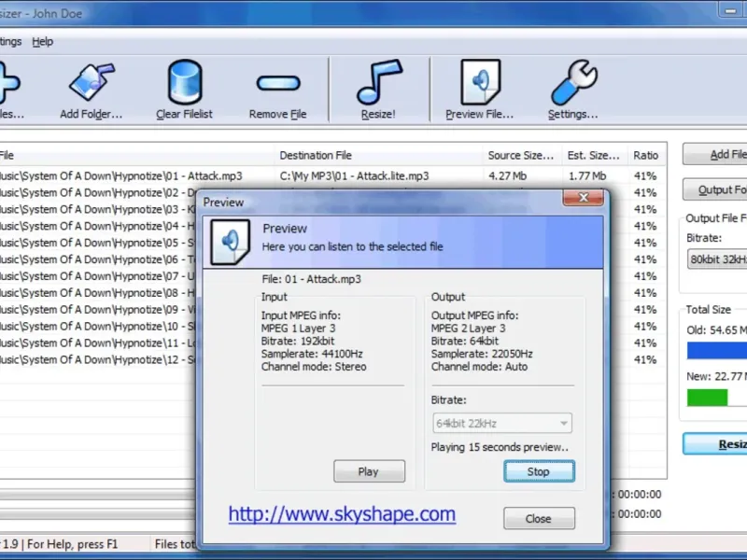Click the Remove File minus icon
Viewport: 747px width, 560px height.
(278, 83)
